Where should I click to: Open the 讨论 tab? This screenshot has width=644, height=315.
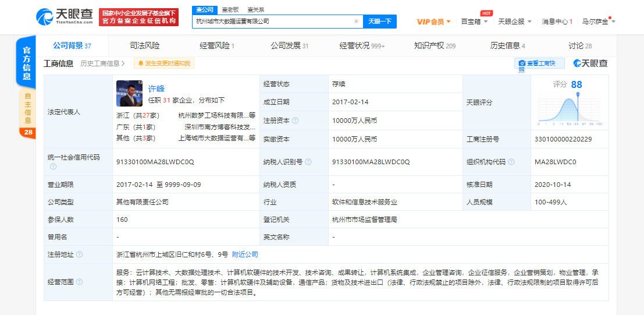coord(580,45)
